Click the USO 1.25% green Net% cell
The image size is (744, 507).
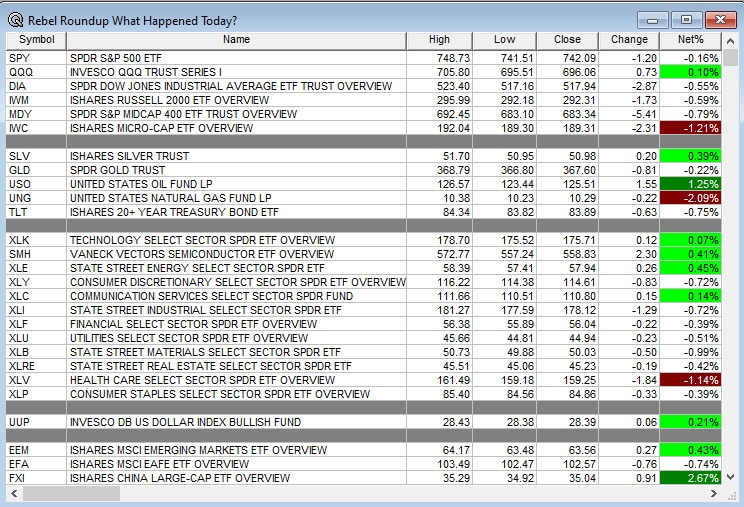click(690, 184)
